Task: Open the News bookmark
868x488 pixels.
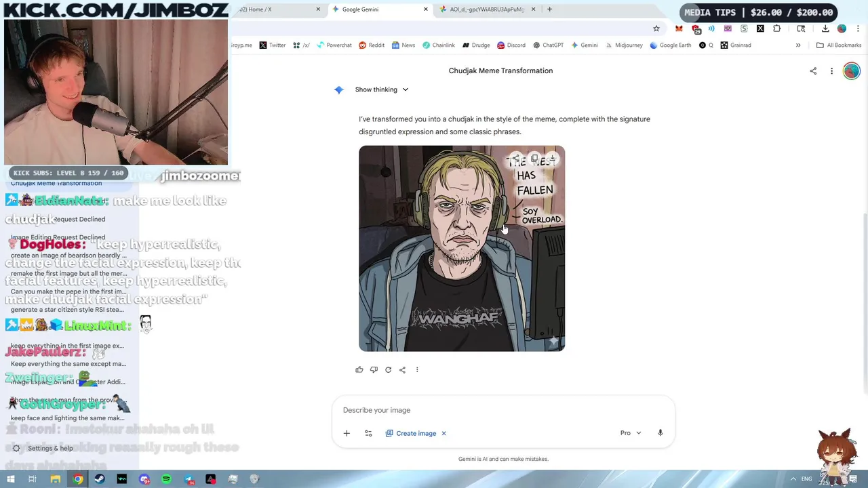Action: coord(403,45)
